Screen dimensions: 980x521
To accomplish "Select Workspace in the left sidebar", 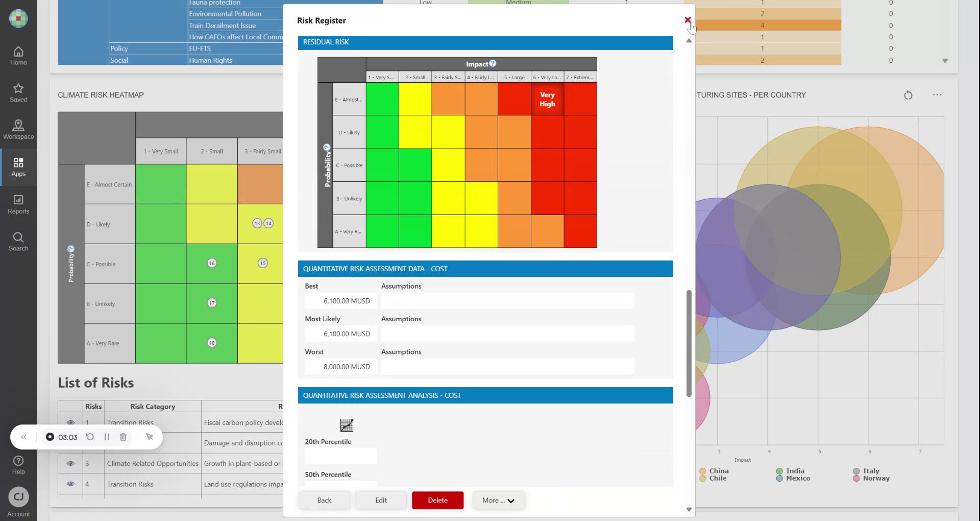I will (18, 129).
